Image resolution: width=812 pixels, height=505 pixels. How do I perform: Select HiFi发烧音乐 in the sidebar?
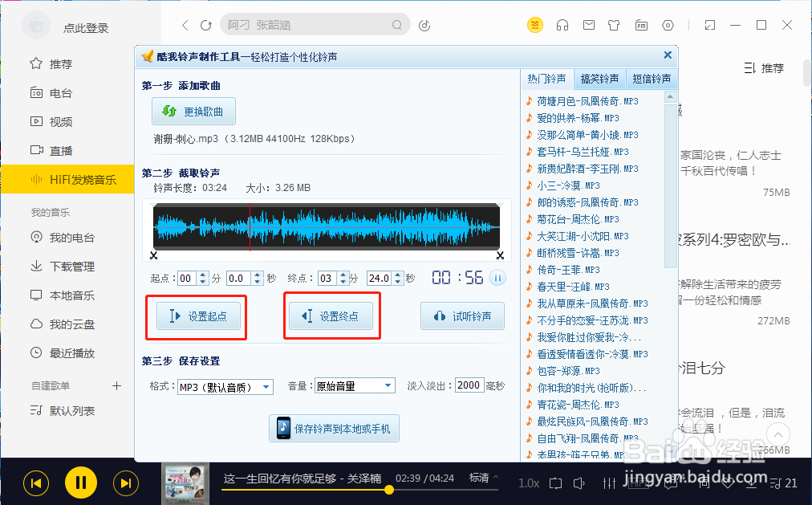pos(67,180)
